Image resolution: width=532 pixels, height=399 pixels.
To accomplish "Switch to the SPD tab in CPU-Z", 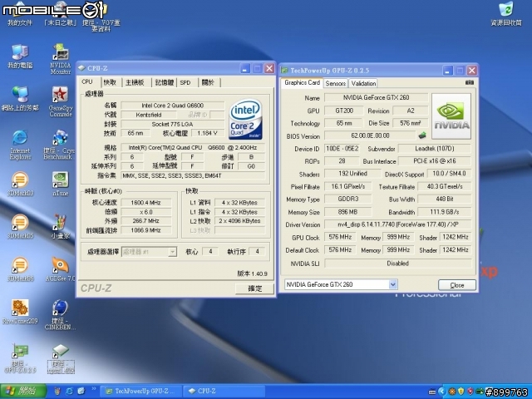I will pos(185,82).
